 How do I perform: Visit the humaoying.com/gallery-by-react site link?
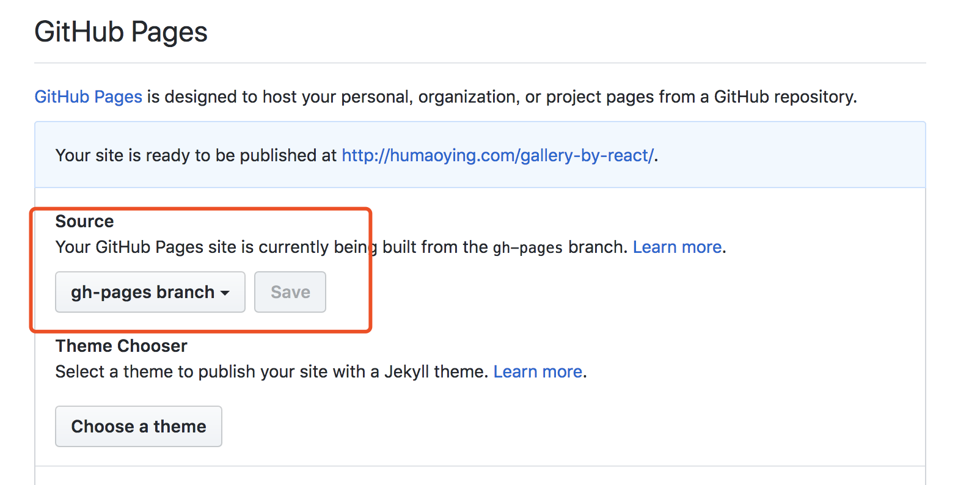pos(497,155)
